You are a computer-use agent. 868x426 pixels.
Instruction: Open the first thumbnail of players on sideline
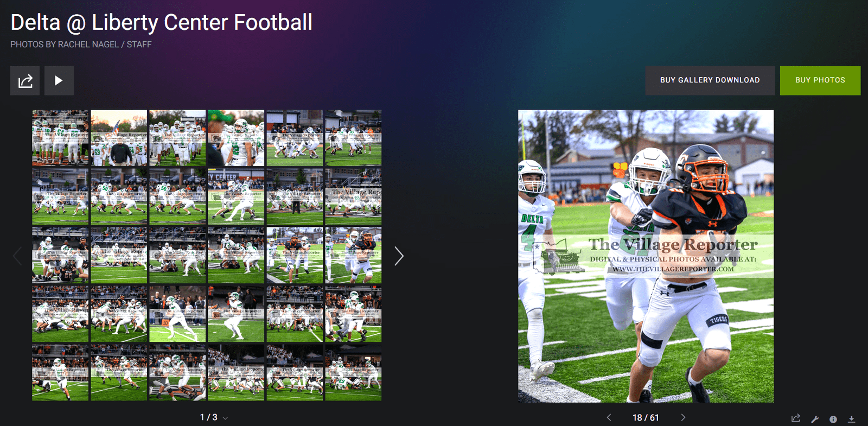tap(60, 138)
